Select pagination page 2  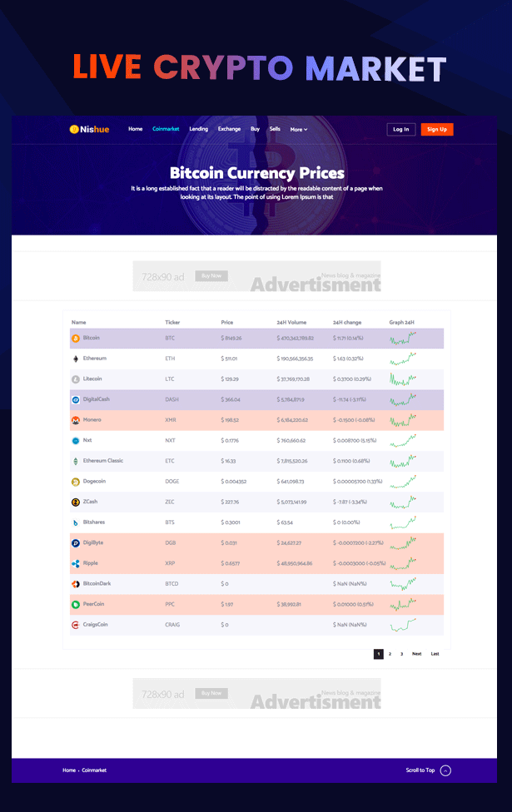pos(390,654)
